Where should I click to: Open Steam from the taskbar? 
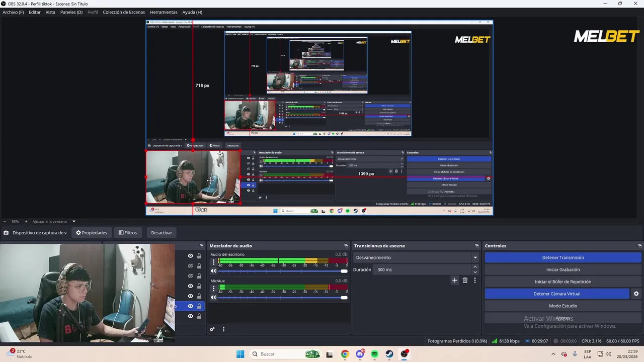[389, 354]
